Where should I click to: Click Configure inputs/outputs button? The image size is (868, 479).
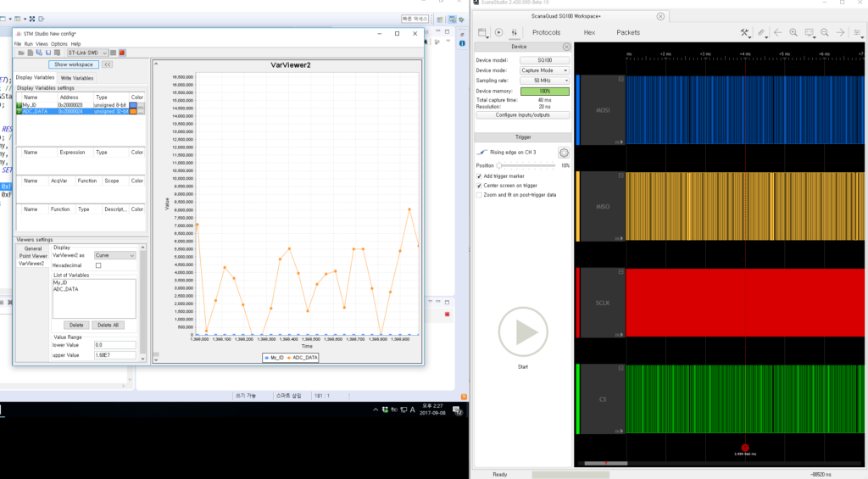[522, 114]
